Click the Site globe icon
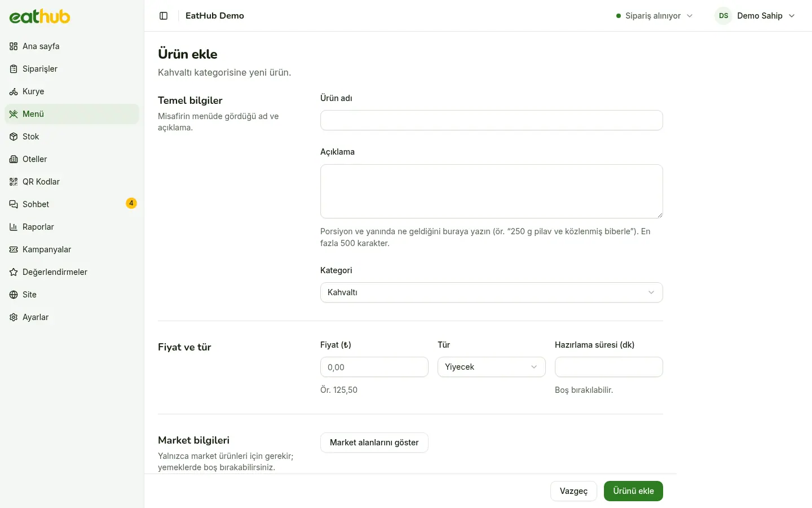 pos(14,295)
